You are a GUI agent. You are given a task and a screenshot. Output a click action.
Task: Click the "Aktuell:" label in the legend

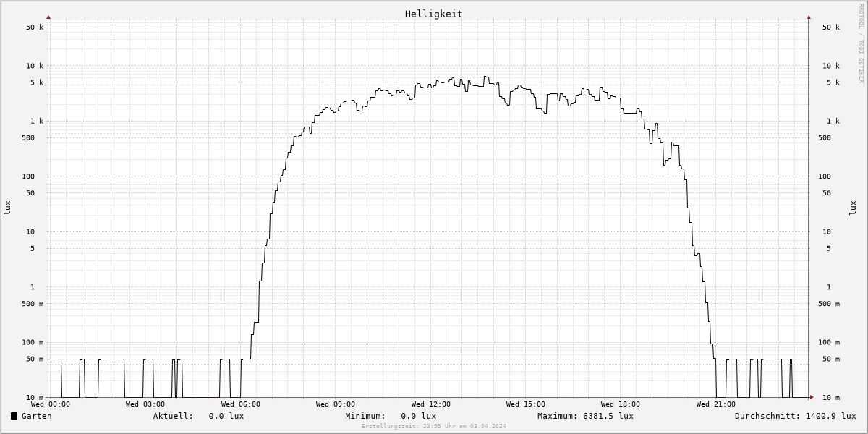173,416
